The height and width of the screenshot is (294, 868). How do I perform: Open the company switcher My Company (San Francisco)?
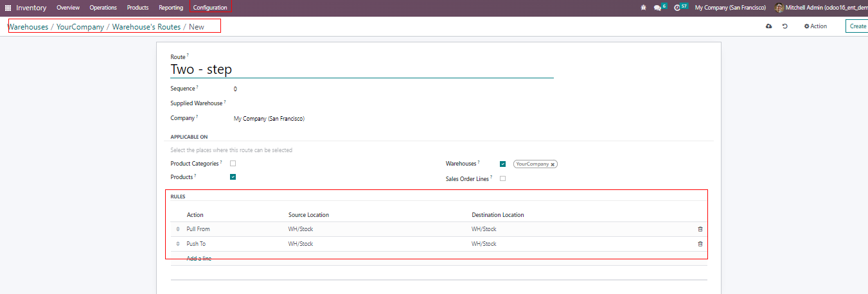click(x=730, y=8)
